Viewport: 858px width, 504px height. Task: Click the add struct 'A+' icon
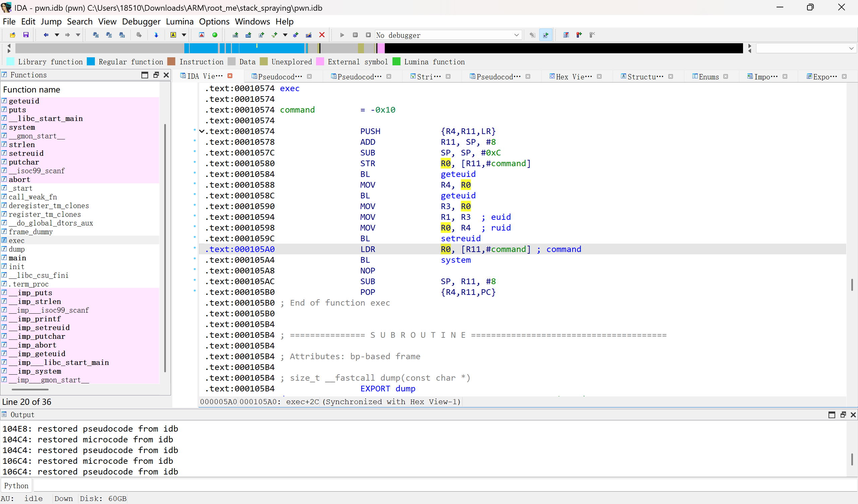point(261,35)
